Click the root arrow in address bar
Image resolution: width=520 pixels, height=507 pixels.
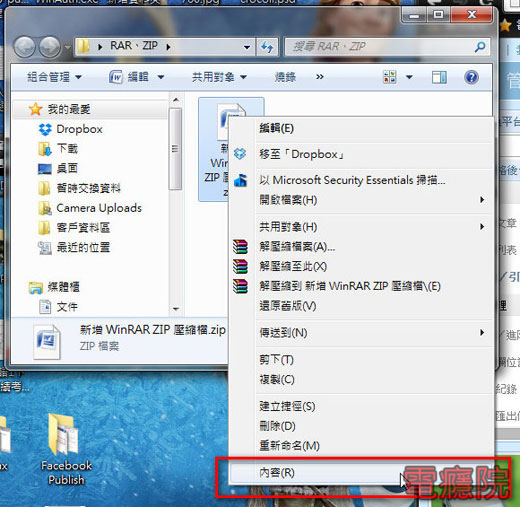click(x=100, y=47)
